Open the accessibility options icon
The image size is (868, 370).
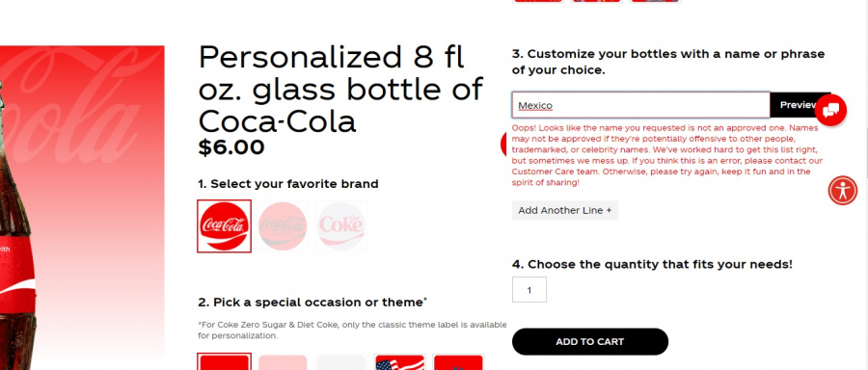click(x=843, y=190)
